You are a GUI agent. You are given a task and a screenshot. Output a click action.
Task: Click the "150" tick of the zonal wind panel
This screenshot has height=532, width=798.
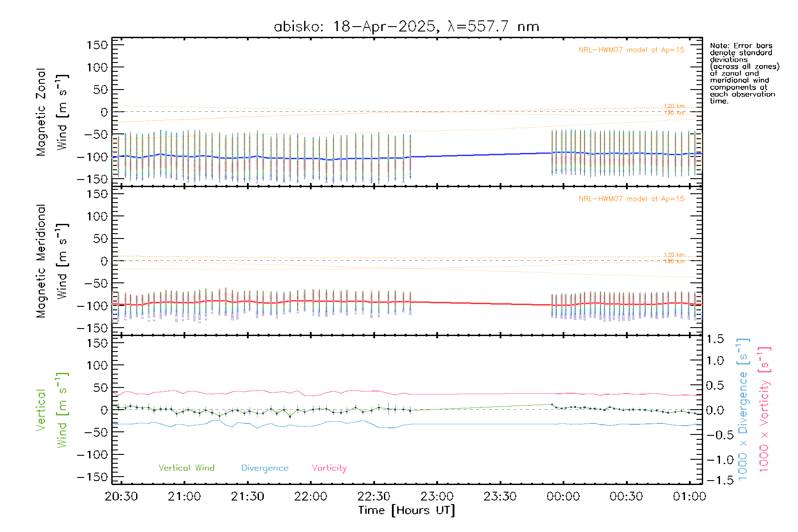[98, 45]
